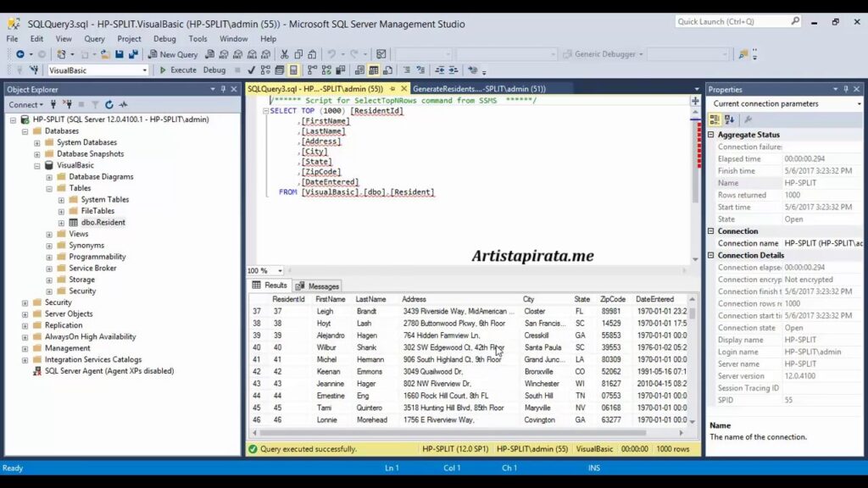
Task: Toggle Include Live Query Statistics
Action: (x=326, y=70)
